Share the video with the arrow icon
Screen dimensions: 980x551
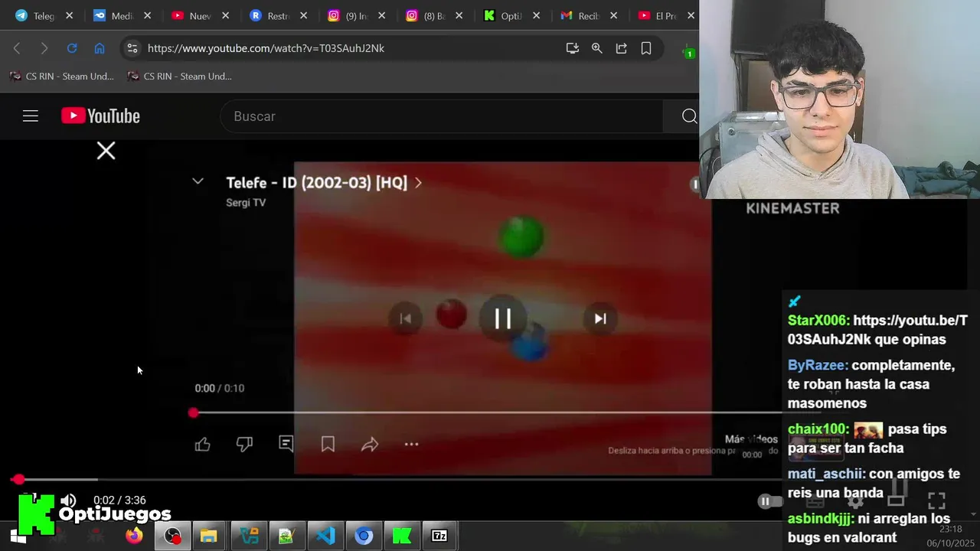click(370, 444)
